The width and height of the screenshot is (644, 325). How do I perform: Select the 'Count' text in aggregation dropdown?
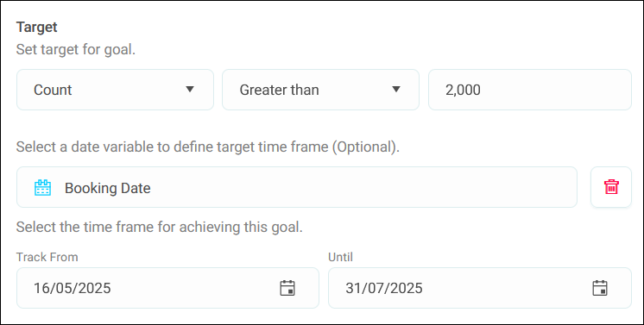[53, 90]
